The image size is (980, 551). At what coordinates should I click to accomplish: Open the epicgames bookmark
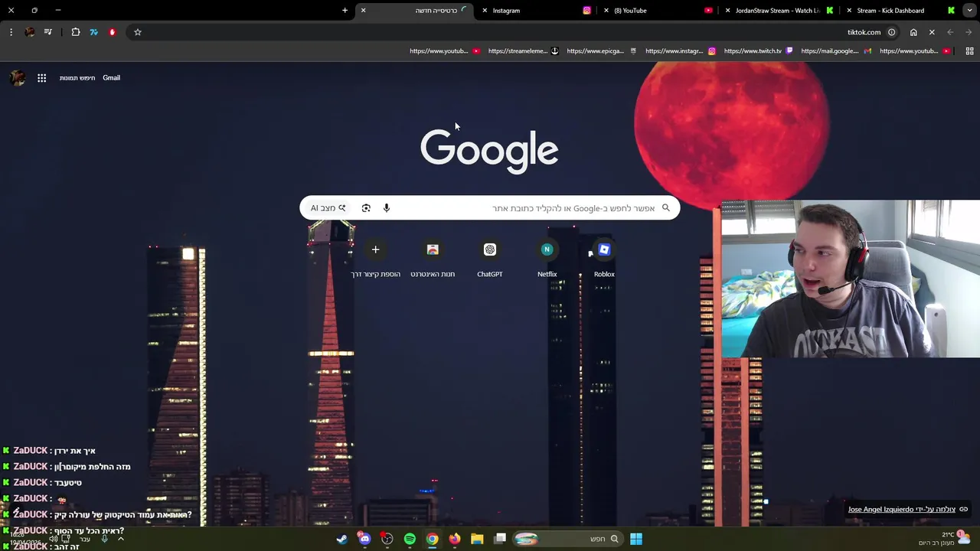pos(602,51)
